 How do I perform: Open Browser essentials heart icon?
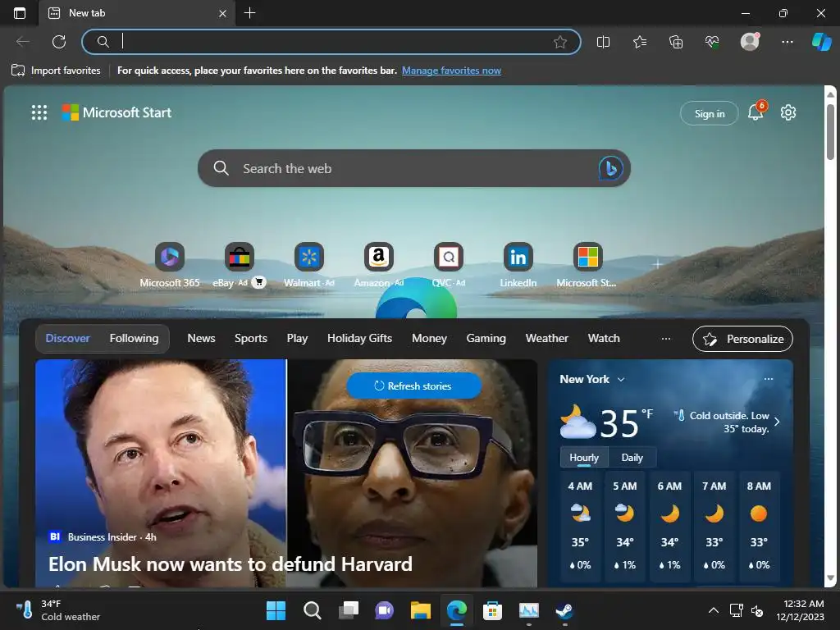(712, 42)
